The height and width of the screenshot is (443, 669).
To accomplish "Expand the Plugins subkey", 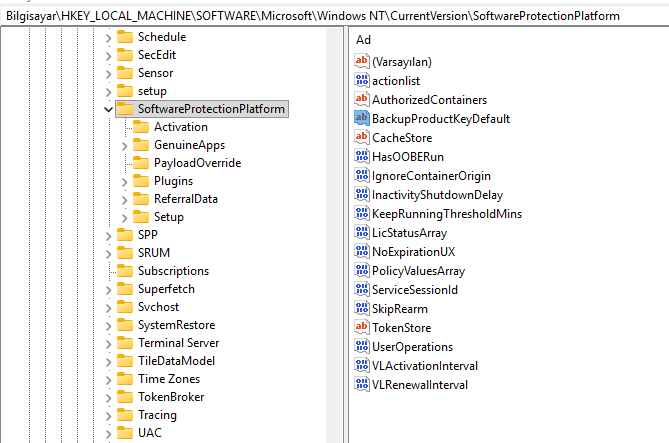I will [x=124, y=181].
